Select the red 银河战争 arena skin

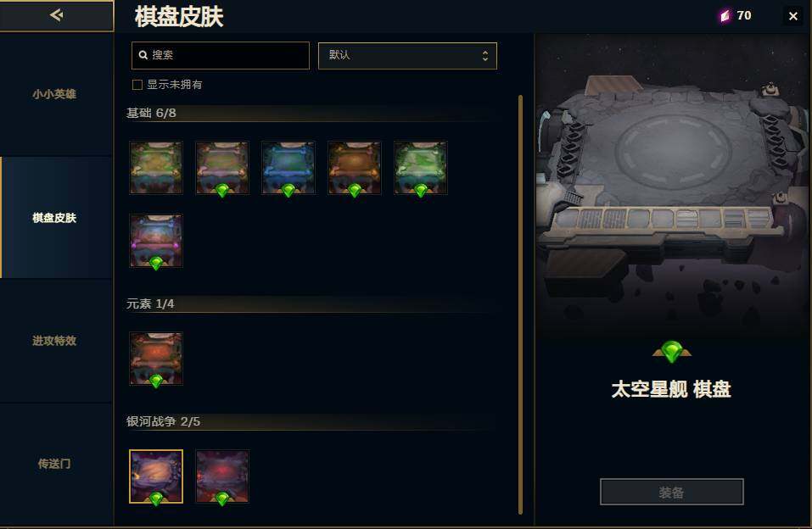click(x=222, y=476)
